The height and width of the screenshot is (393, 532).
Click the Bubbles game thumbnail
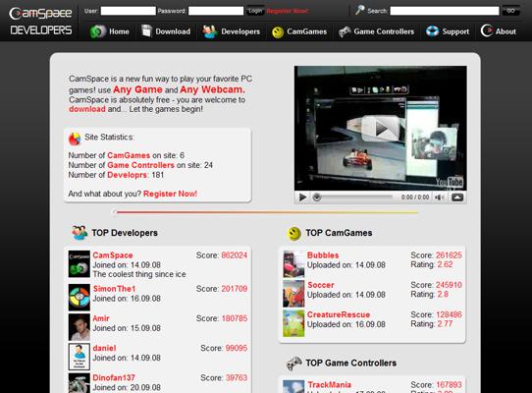click(293, 264)
